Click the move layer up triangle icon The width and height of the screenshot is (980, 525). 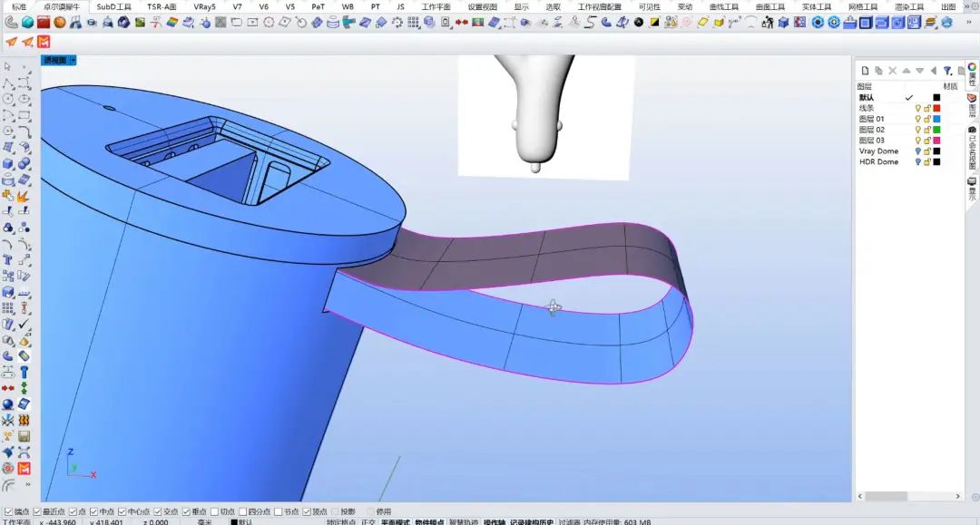pyautogui.click(x=906, y=71)
